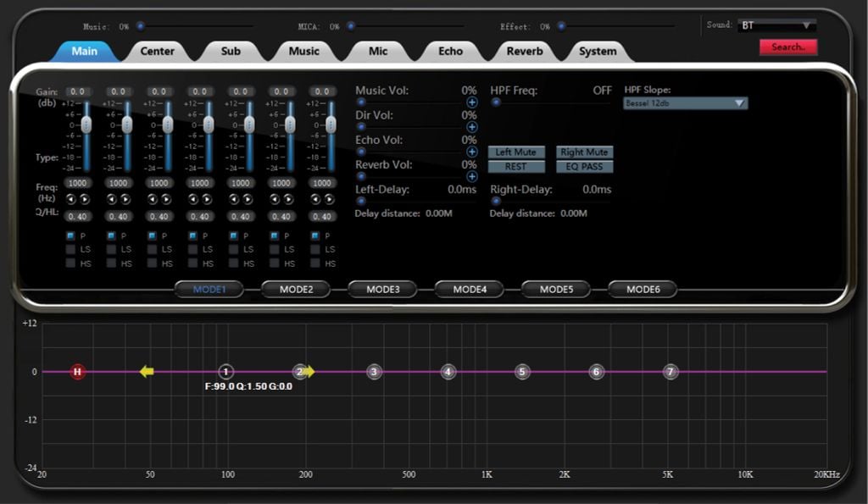Select the MODE2 preset button
Screen dimensions: 868x504
pyautogui.click(x=296, y=290)
